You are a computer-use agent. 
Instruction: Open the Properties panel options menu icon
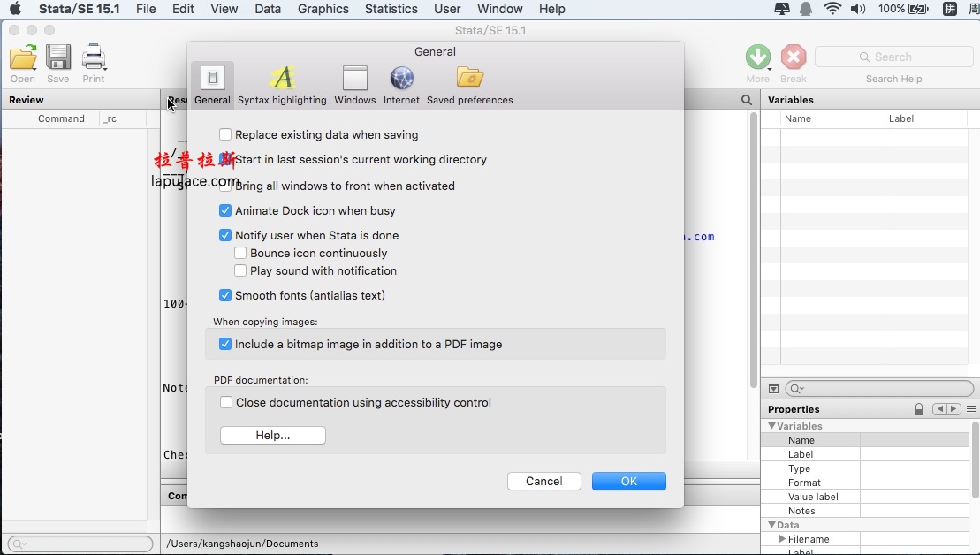[x=971, y=409]
